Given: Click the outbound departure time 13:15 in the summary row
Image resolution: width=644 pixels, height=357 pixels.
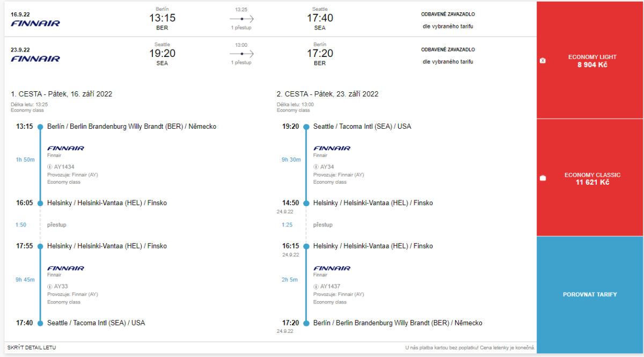Looking at the screenshot, I should coord(162,18).
